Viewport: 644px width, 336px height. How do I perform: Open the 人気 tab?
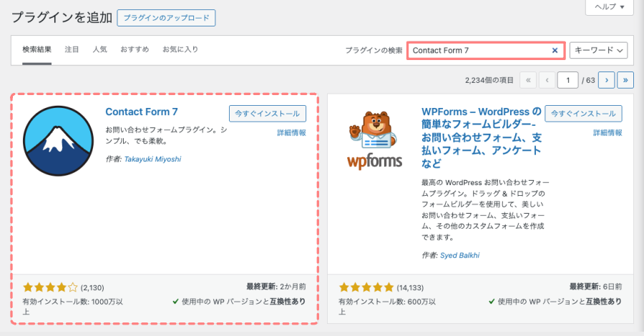(99, 49)
